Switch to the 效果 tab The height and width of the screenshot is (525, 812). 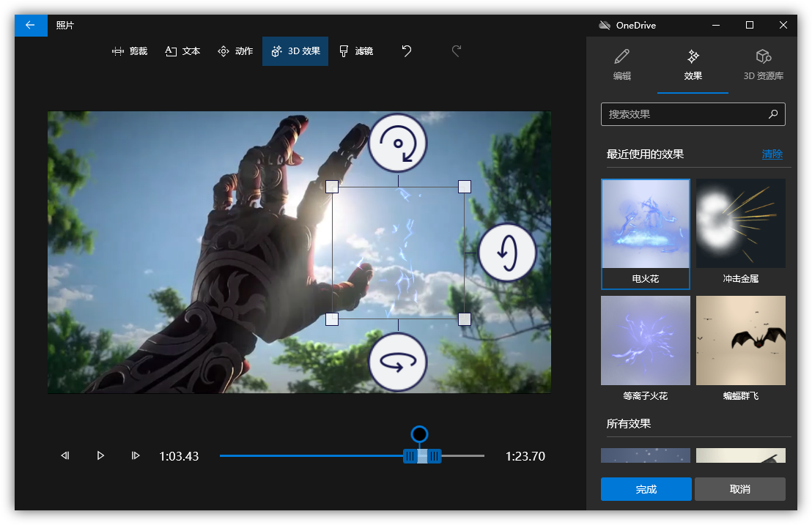tap(693, 65)
